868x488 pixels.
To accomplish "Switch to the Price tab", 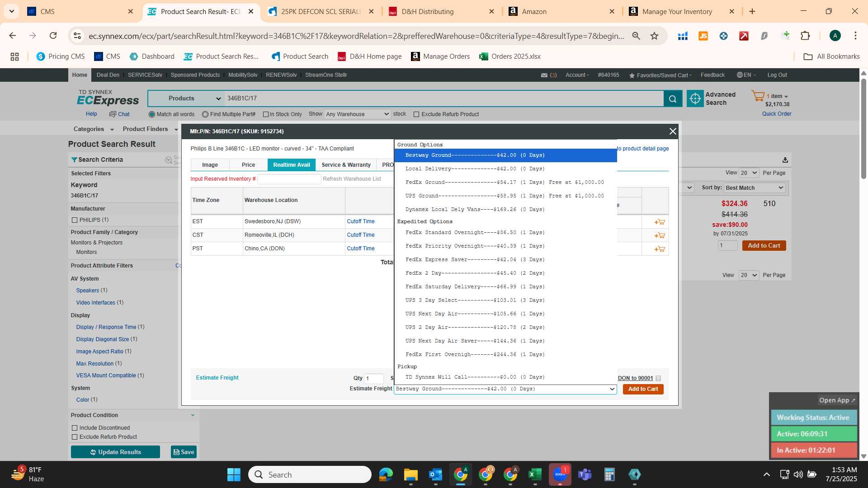I will pos(248,165).
